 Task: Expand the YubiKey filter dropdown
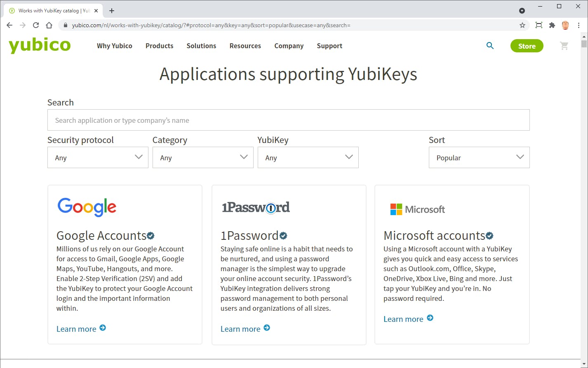coord(308,157)
